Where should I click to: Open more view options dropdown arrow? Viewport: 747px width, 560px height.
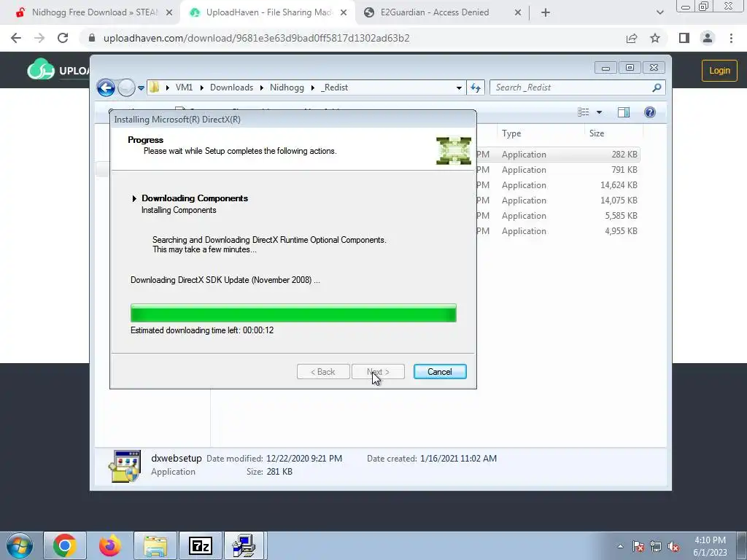pos(600,112)
